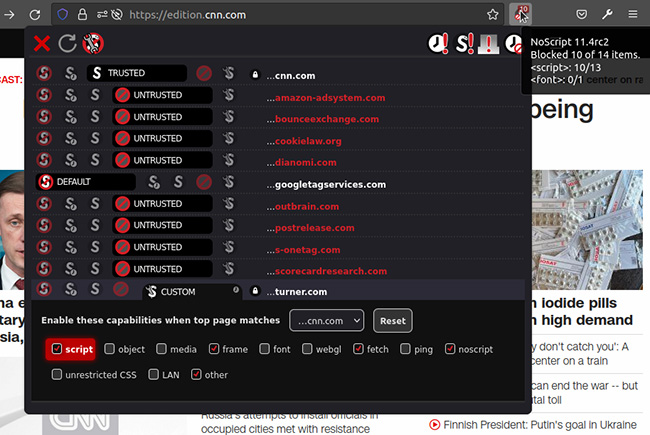Set dianomi.com to Default preset

point(44,160)
